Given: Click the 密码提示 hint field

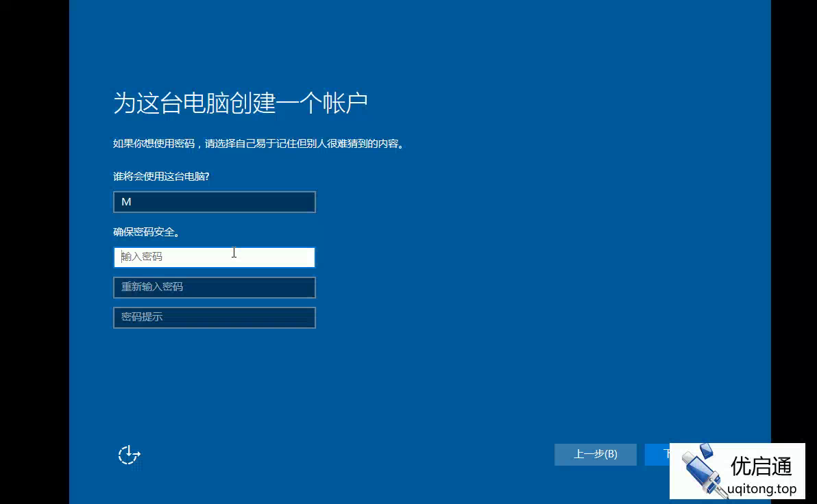Looking at the screenshot, I should [x=214, y=317].
